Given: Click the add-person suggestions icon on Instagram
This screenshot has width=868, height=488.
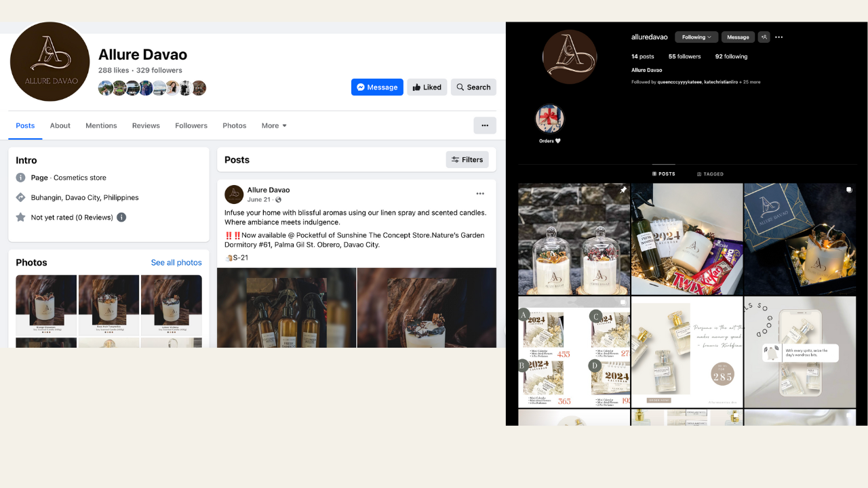Looking at the screenshot, I should click(x=764, y=37).
